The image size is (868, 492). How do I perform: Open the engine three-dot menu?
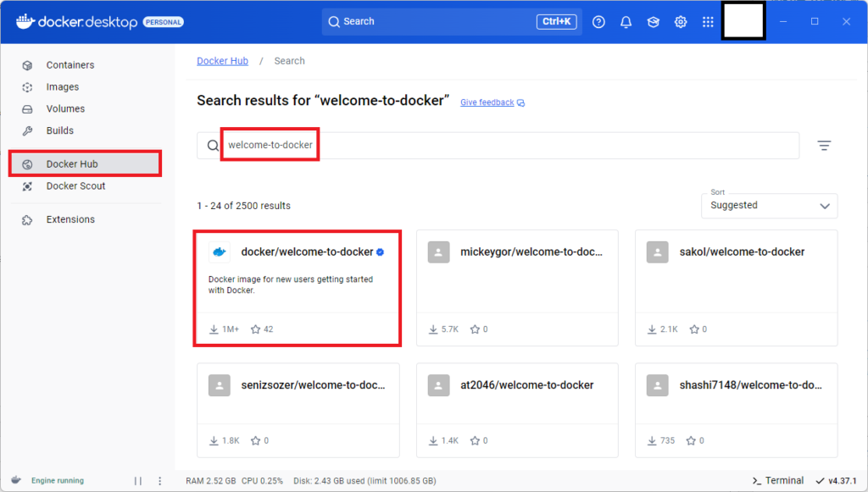coord(160,481)
